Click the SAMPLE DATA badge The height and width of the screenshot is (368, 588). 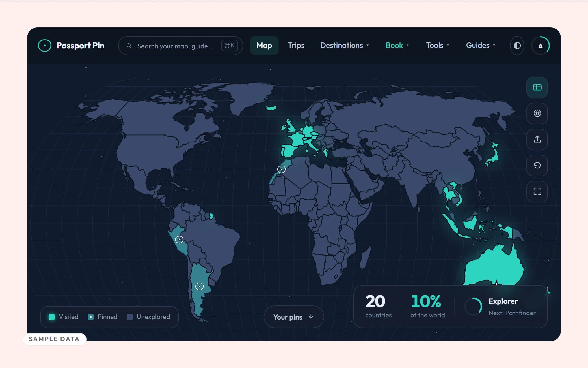54,339
